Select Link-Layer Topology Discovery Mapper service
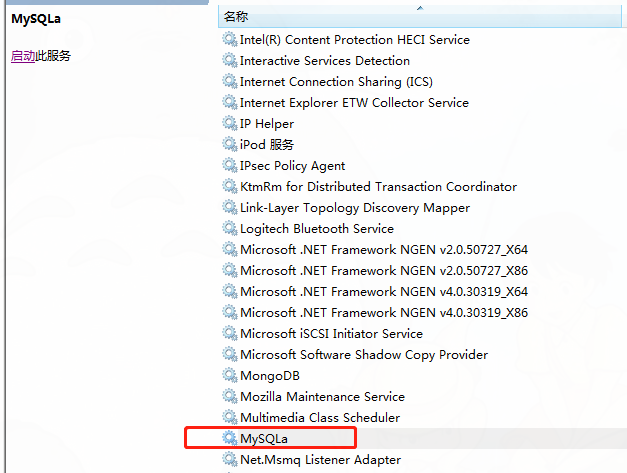Image resolution: width=627 pixels, height=473 pixels. coord(354,208)
